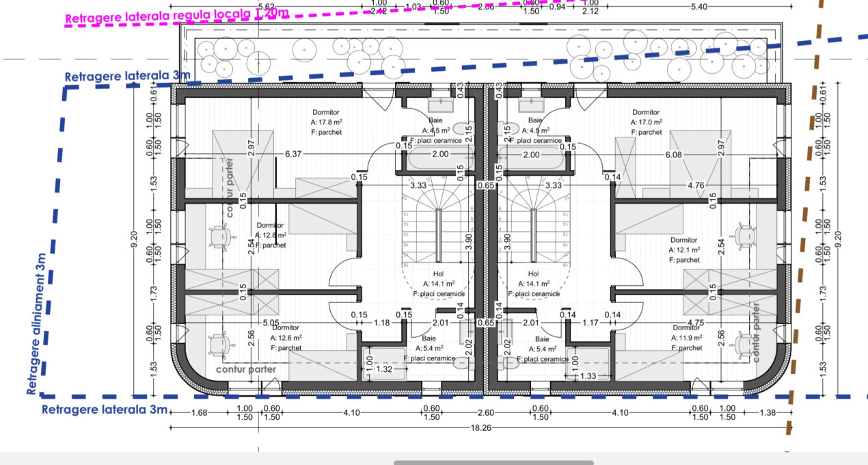The image size is (868, 465).
Task: Click the horizontal 'contur parter' label at bottom-left
Action: click(246, 369)
